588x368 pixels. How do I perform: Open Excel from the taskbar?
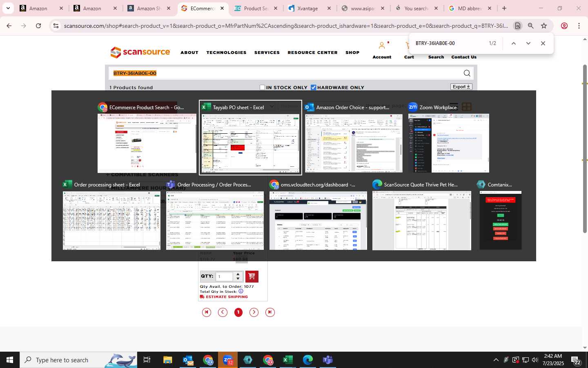[288, 360]
